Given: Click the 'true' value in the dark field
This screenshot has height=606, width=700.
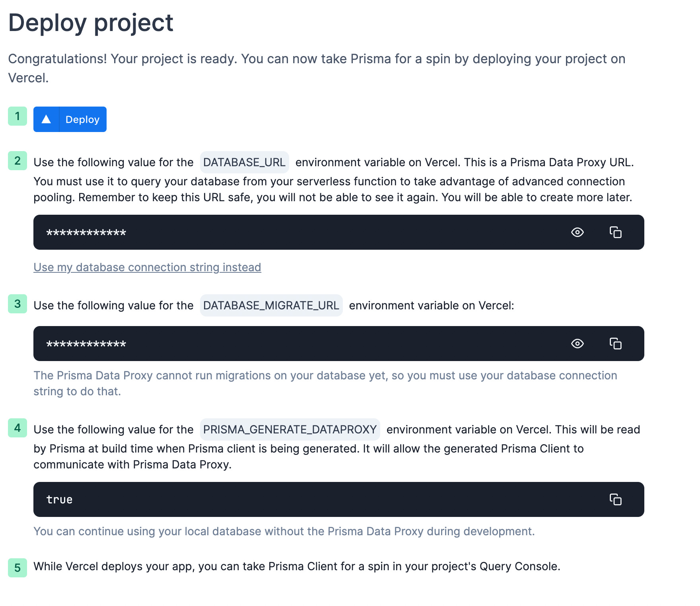Looking at the screenshot, I should tap(59, 500).
